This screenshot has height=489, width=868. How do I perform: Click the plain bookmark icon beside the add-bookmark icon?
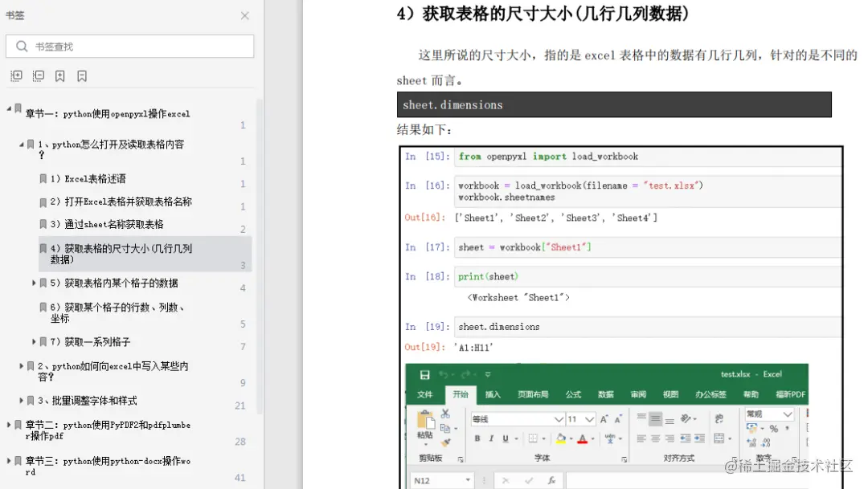(81, 75)
